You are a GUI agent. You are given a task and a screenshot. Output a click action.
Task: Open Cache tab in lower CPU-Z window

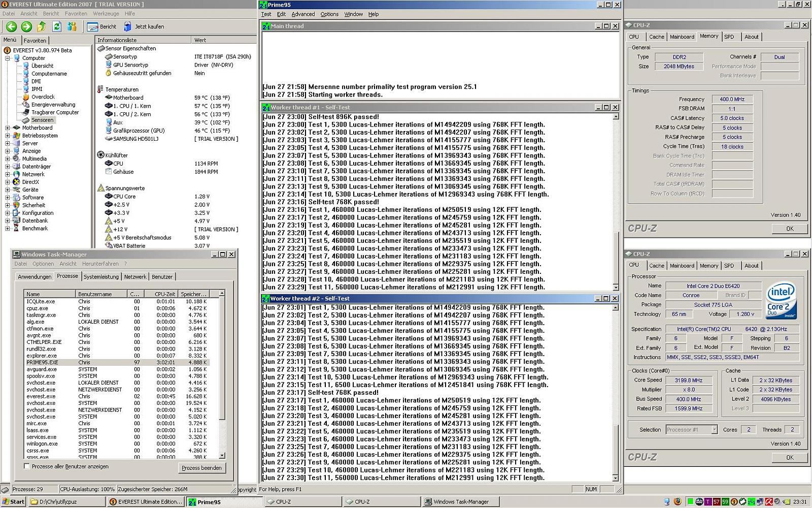coord(657,266)
